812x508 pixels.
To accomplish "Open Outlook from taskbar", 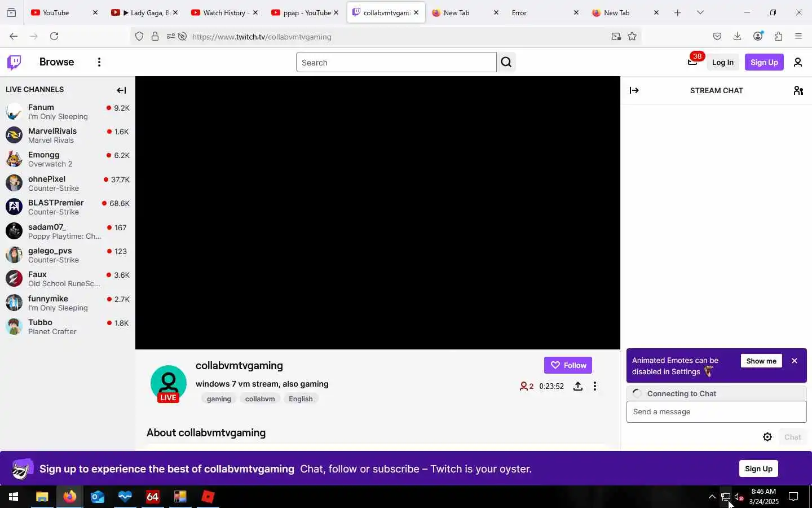I will pyautogui.click(x=97, y=497).
